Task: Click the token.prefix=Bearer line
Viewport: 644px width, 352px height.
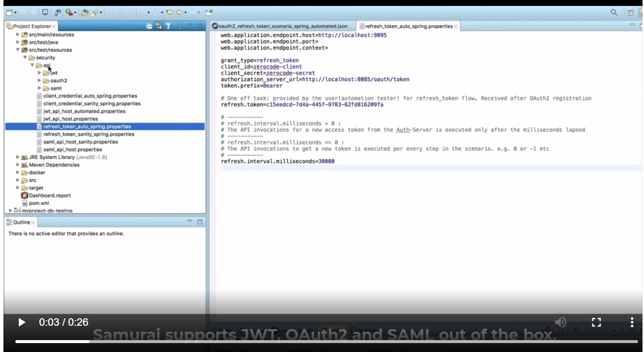Action: pyautogui.click(x=252, y=86)
